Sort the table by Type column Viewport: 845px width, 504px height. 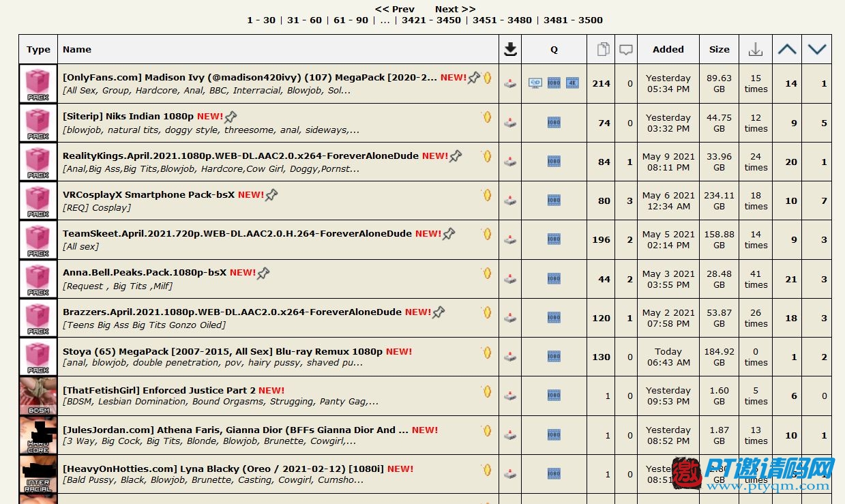(x=38, y=50)
